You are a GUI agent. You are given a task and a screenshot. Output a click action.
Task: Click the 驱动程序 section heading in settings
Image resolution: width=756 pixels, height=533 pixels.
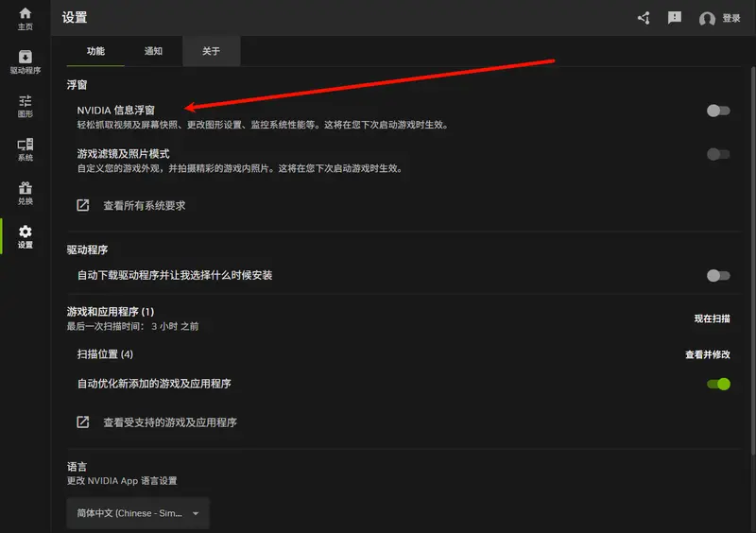click(87, 249)
